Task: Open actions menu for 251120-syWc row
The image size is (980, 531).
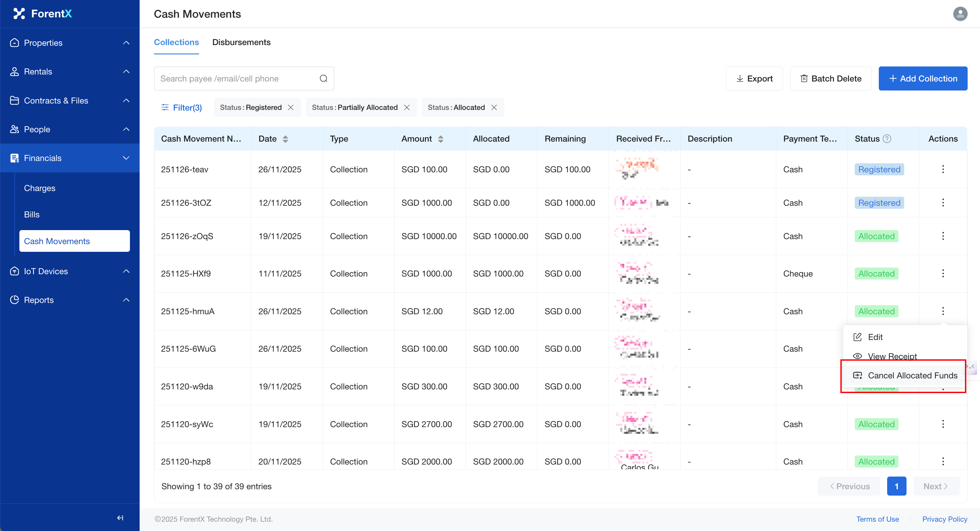Action: point(943,424)
